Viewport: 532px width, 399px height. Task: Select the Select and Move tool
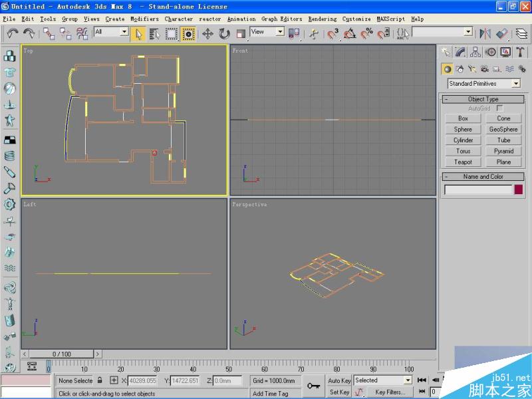[x=209, y=32]
